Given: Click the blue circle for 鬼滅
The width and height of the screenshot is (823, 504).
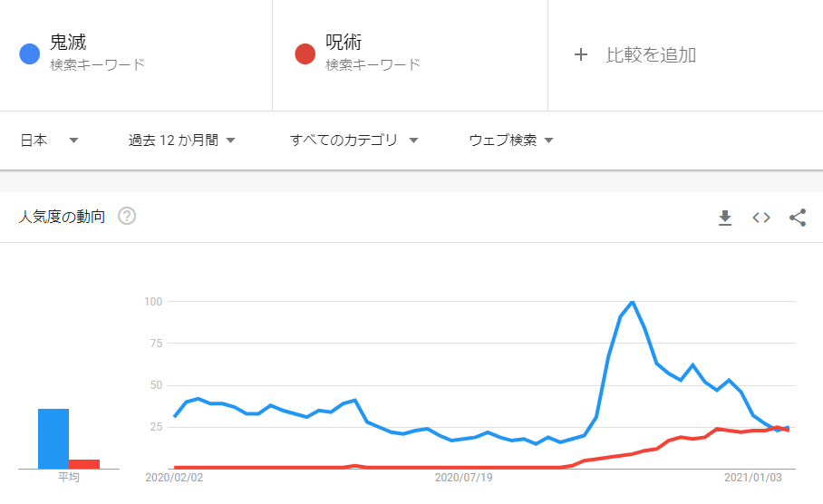Looking at the screenshot, I should [x=29, y=54].
